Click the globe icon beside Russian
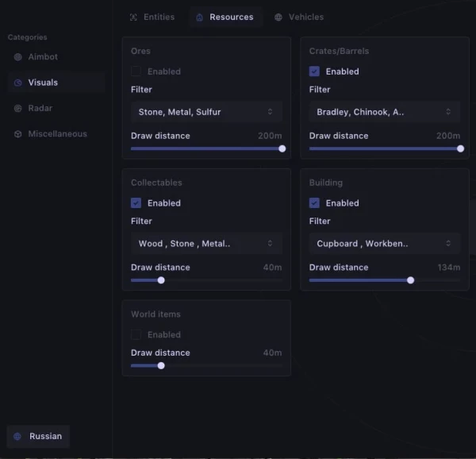 click(x=18, y=436)
